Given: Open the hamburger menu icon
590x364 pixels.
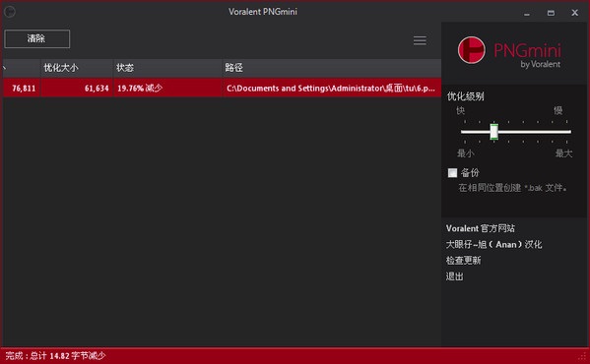Looking at the screenshot, I should [420, 40].
